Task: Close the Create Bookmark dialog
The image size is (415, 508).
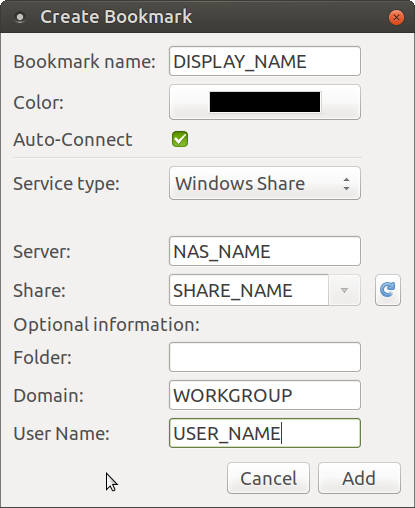Action: 396,17
